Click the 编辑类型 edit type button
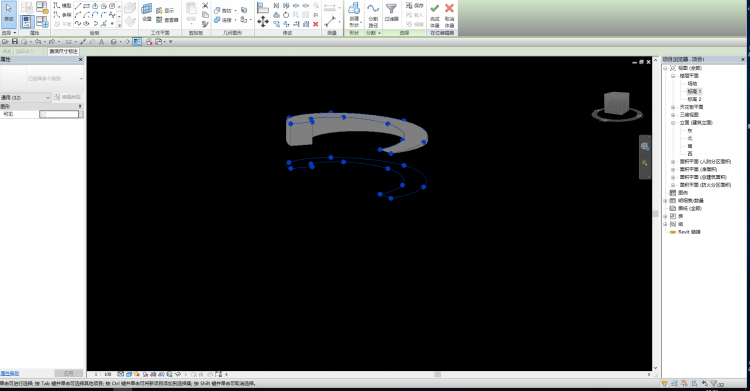Image resolution: width=750 pixels, height=391 pixels. tap(67, 97)
